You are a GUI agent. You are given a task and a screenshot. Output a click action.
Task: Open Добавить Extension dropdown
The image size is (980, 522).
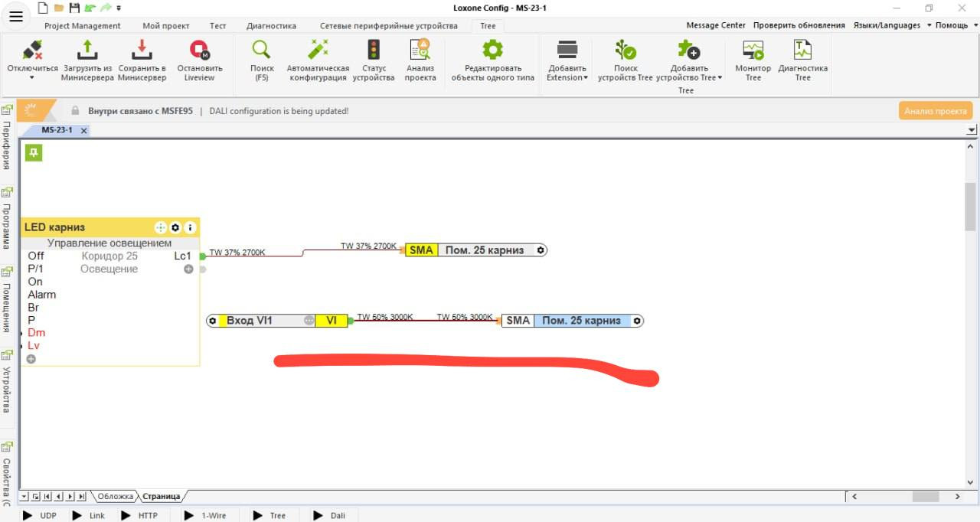click(x=567, y=60)
